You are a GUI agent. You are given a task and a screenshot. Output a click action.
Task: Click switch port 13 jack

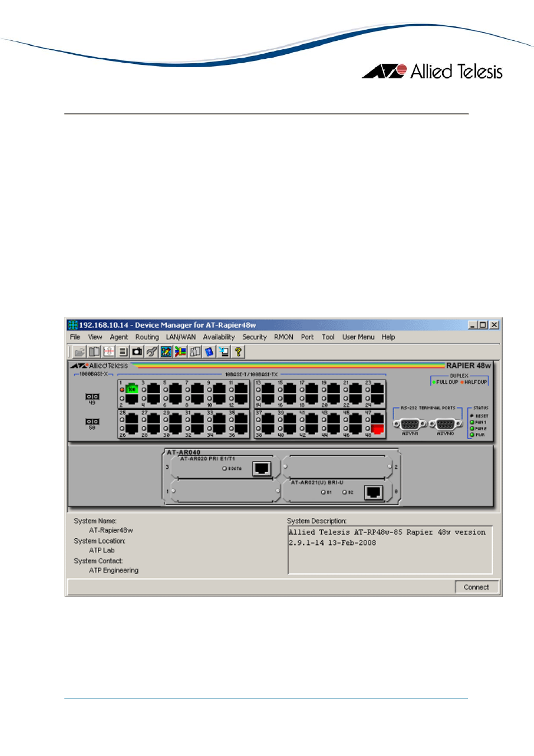point(268,388)
